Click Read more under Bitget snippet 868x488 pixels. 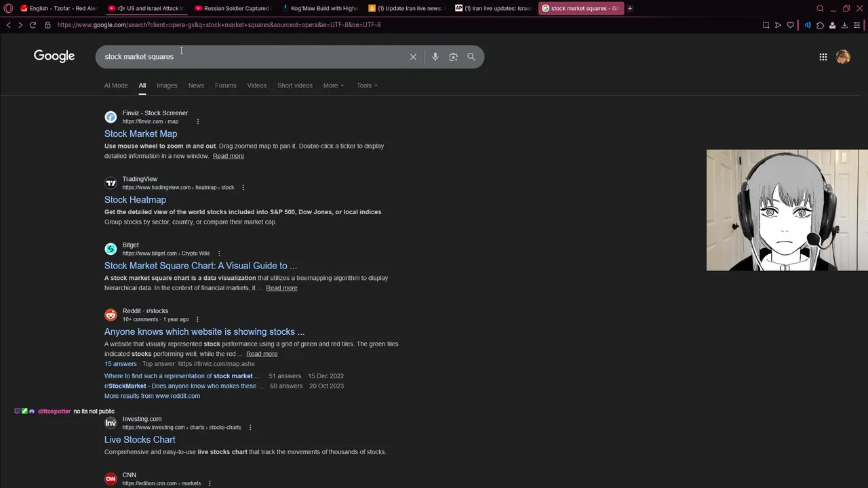tap(281, 288)
